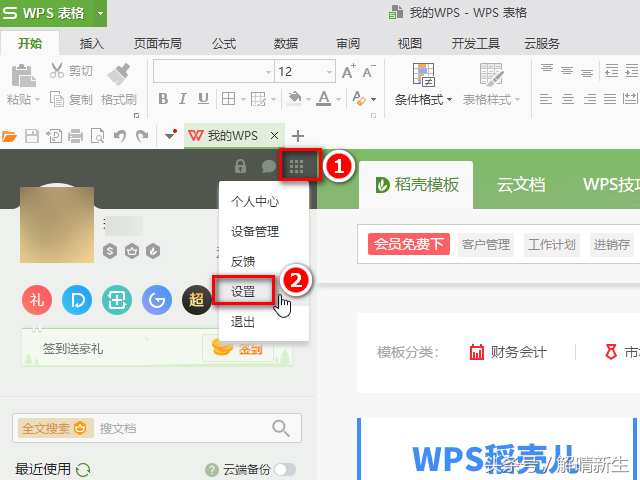Click the print preview icon
The height and width of the screenshot is (480, 640).
[98, 136]
